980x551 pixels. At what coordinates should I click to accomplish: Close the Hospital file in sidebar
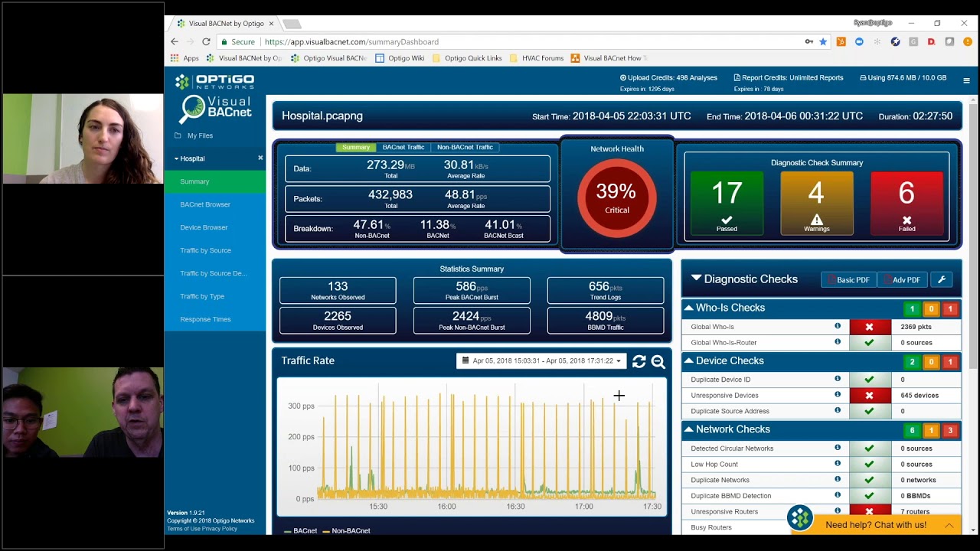click(260, 158)
